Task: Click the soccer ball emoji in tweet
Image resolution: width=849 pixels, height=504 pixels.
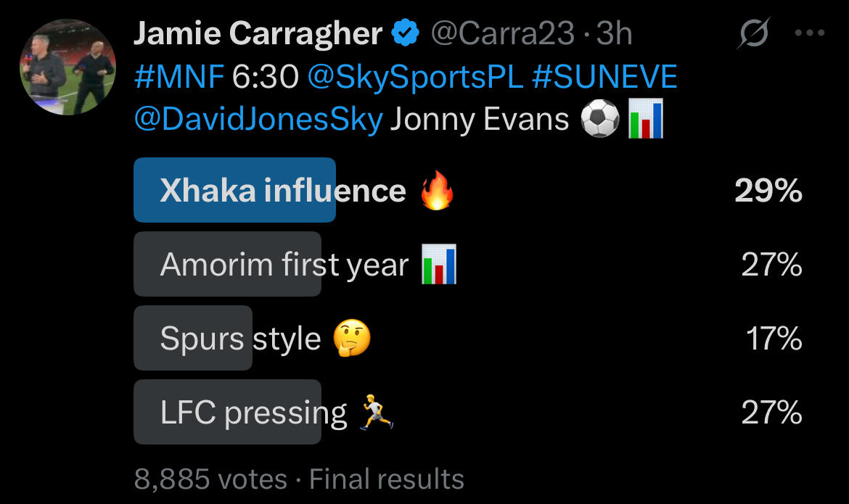Action: (x=600, y=118)
